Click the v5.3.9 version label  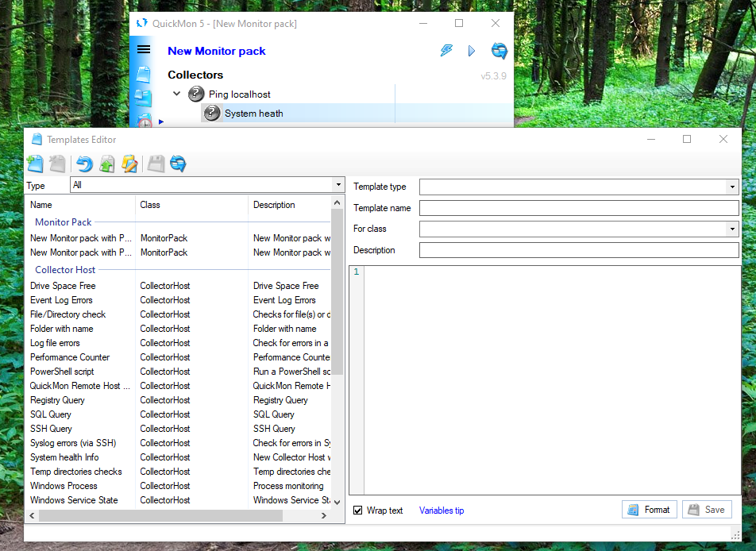click(x=493, y=75)
